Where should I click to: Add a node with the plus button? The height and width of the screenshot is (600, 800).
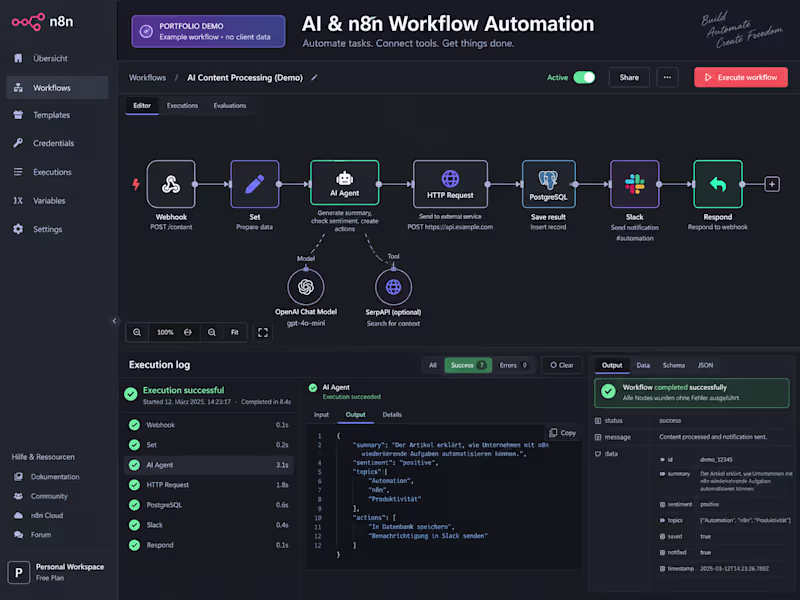tap(772, 184)
